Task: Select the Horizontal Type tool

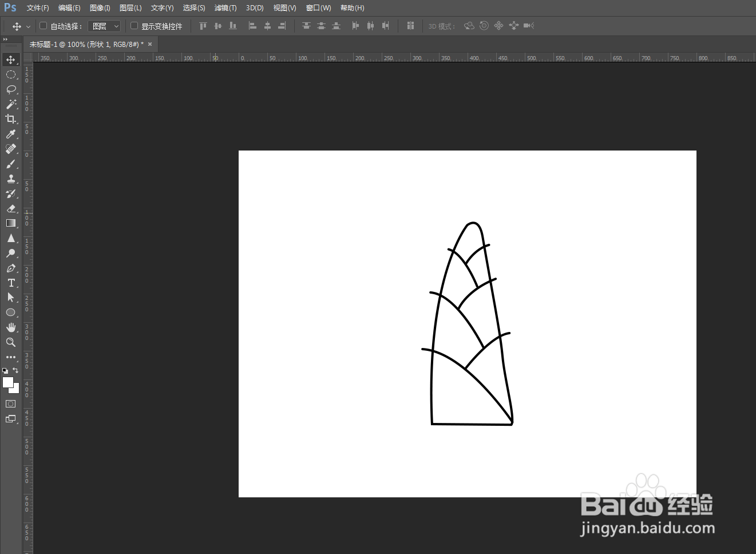Action: 11,283
